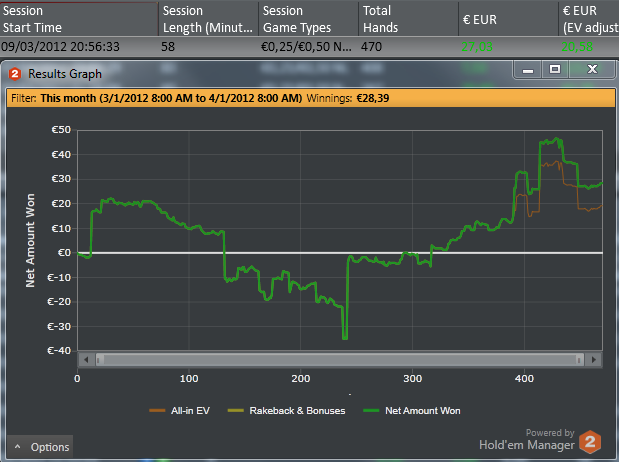Image resolution: width=619 pixels, height=462 pixels.
Task: Select session row 09/03/2012 20:56:33
Action: click(310, 47)
